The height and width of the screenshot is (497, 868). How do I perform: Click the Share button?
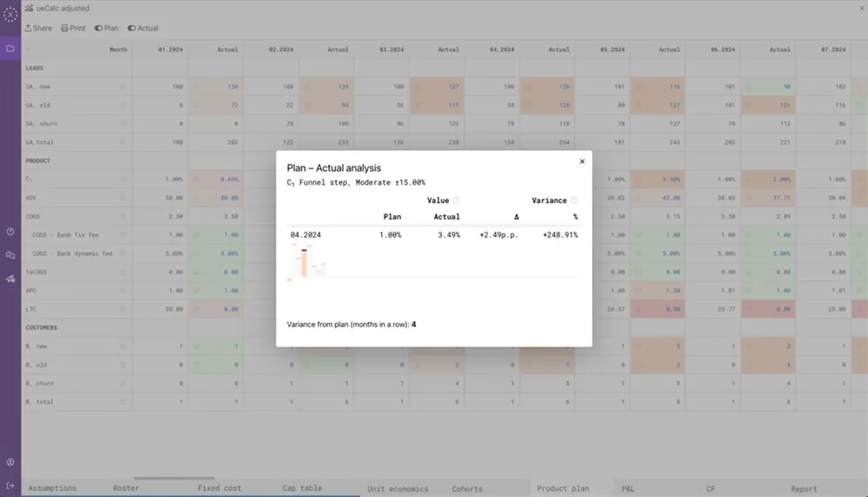(x=37, y=29)
